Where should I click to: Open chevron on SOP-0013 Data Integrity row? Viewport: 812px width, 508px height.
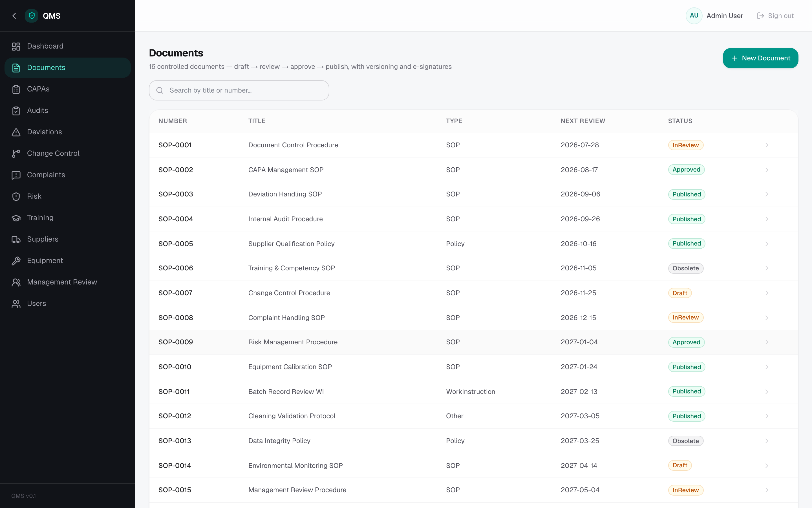point(767,441)
